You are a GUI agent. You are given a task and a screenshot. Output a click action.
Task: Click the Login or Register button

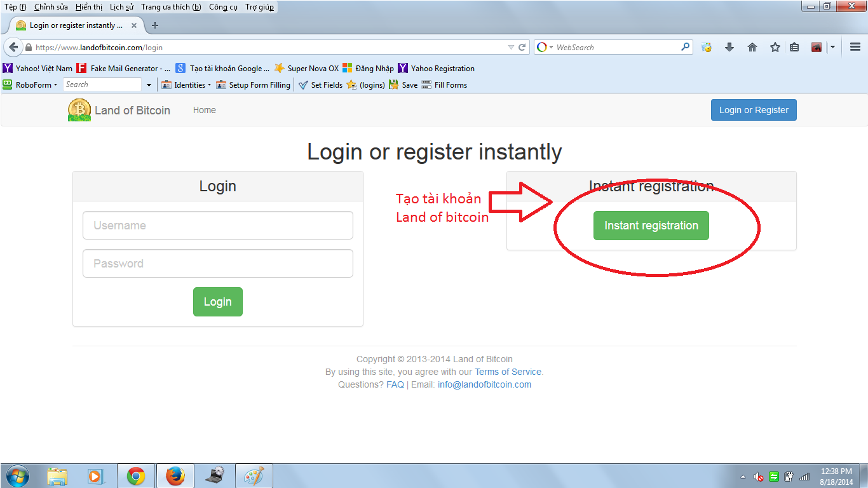(754, 110)
